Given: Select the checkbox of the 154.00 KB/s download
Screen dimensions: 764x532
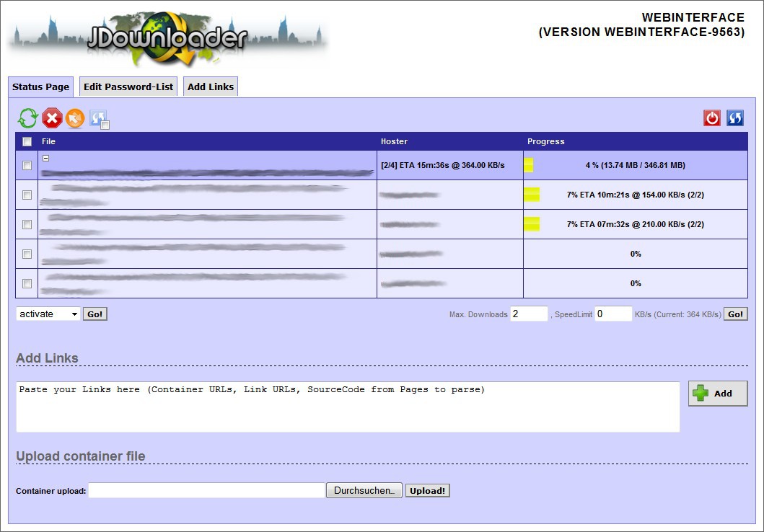Looking at the screenshot, I should tap(27, 195).
